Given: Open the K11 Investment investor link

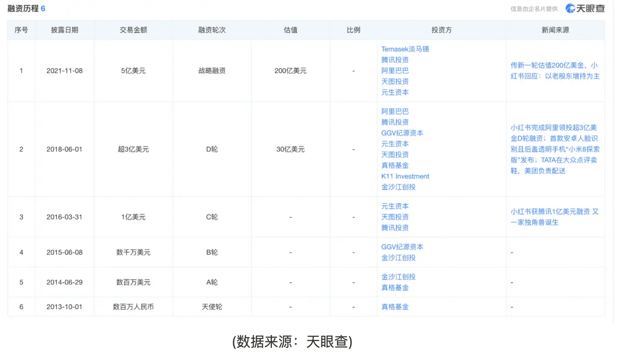Looking at the screenshot, I should coord(405,176).
